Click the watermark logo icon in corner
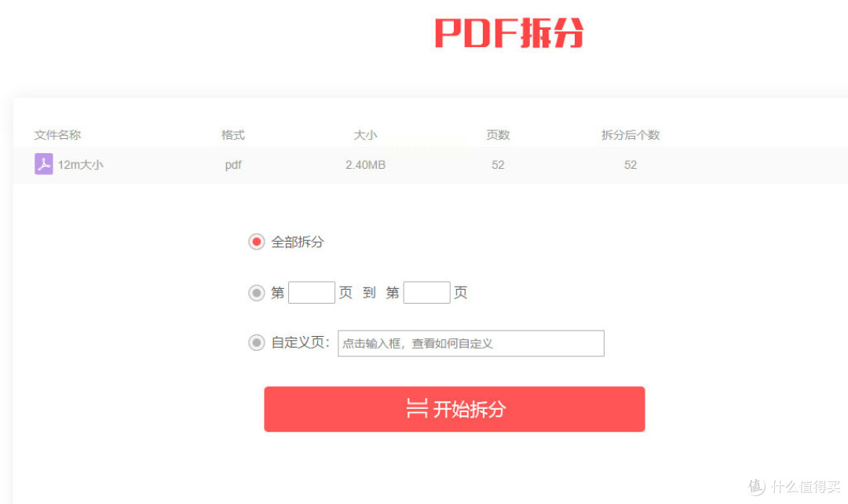The height and width of the screenshot is (504, 848). click(757, 487)
